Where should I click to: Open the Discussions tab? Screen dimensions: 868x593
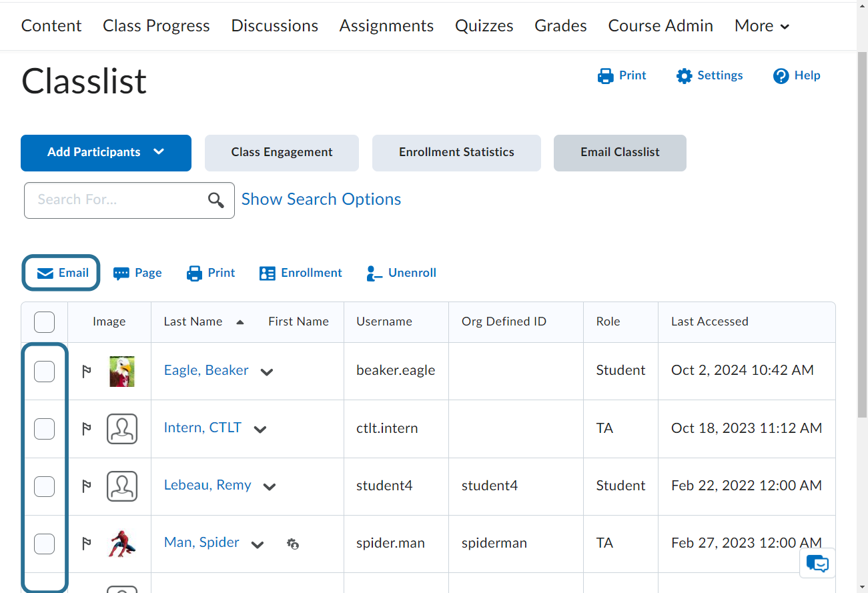point(275,26)
